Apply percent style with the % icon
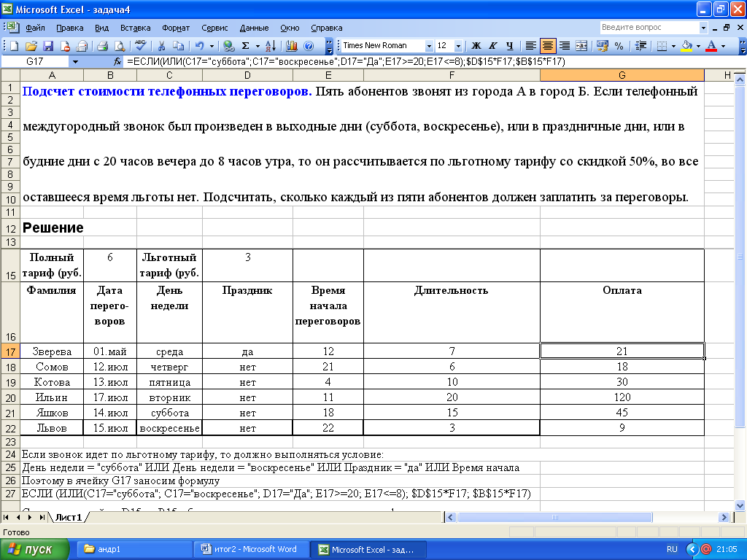Image resolution: width=747 pixels, height=560 pixels. click(x=619, y=46)
